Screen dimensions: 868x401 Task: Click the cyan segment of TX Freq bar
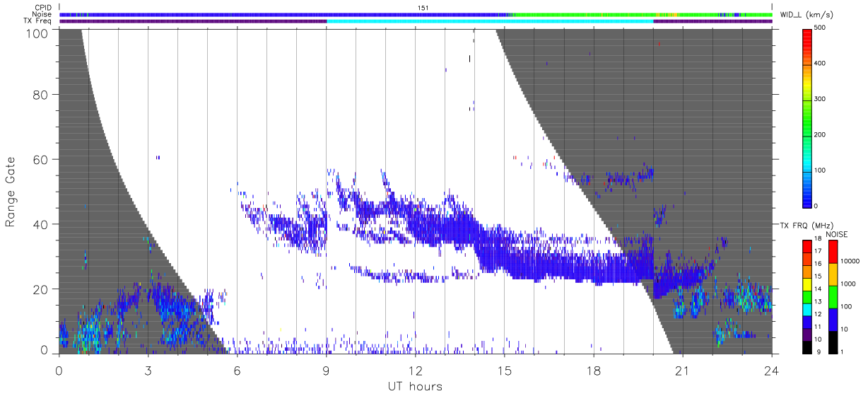point(490,21)
